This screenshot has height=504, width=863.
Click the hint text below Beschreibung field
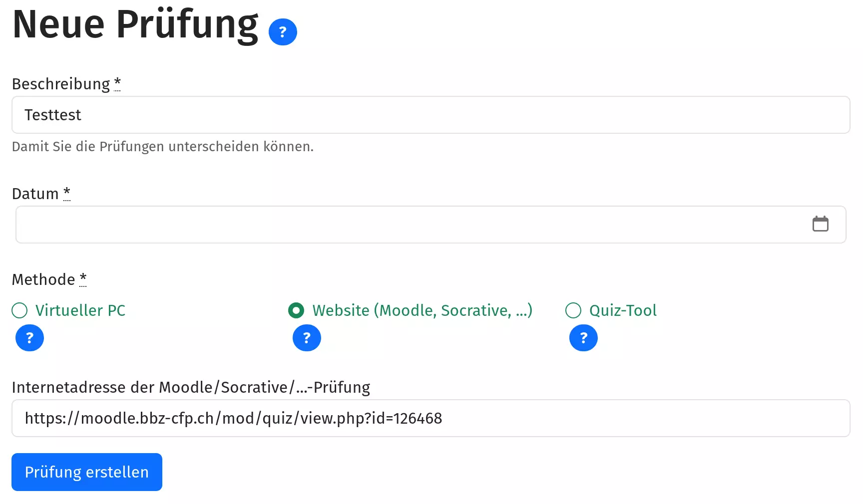click(x=163, y=147)
